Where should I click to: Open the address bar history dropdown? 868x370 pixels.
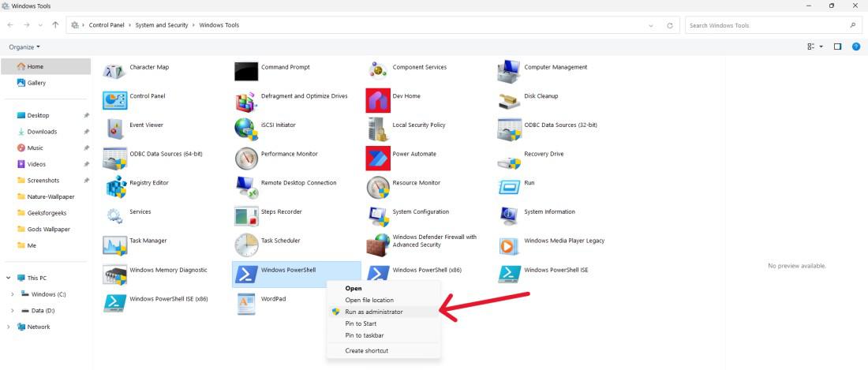[x=651, y=25]
